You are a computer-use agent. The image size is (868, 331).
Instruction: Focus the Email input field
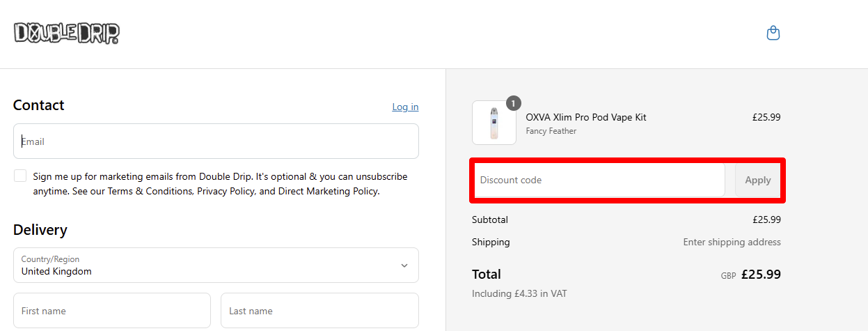point(216,141)
